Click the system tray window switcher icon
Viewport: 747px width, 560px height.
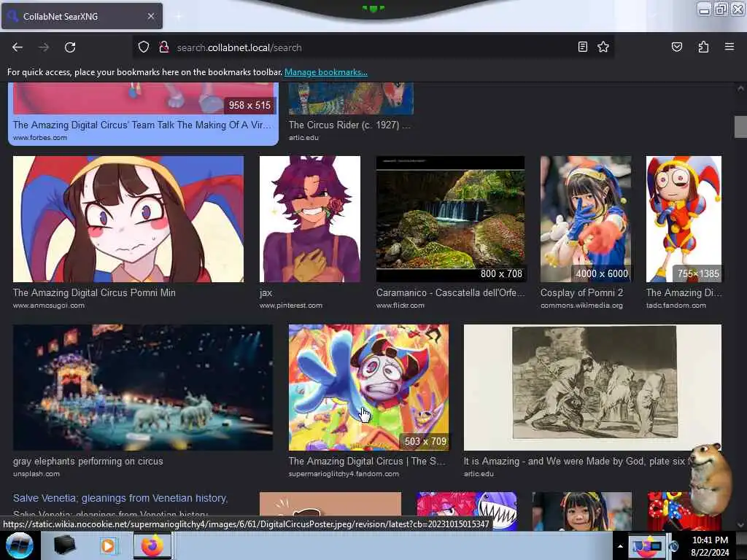pos(646,546)
